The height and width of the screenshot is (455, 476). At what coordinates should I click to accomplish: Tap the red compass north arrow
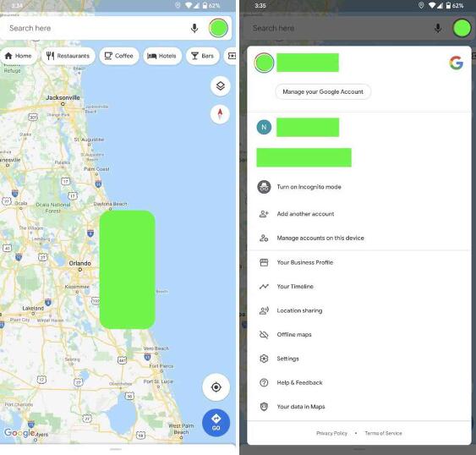pos(220,114)
